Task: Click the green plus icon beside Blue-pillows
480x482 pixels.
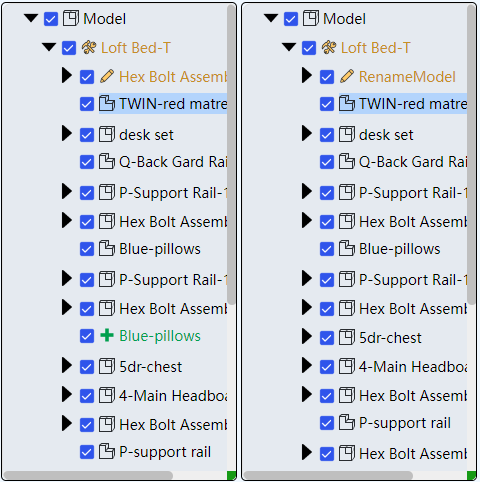Action: pyautogui.click(x=107, y=335)
